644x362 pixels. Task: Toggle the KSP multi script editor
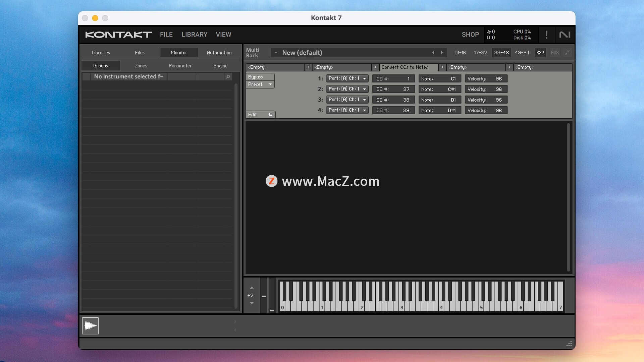tap(540, 53)
